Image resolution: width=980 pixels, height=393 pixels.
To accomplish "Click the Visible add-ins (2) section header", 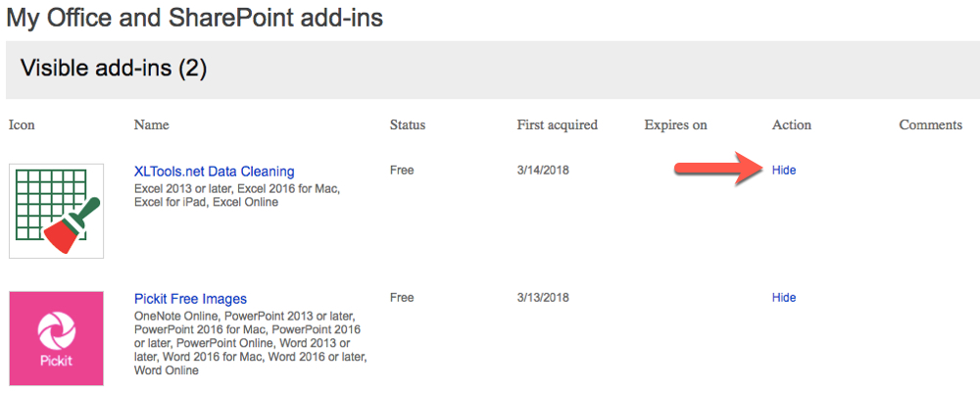I will 114,69.
